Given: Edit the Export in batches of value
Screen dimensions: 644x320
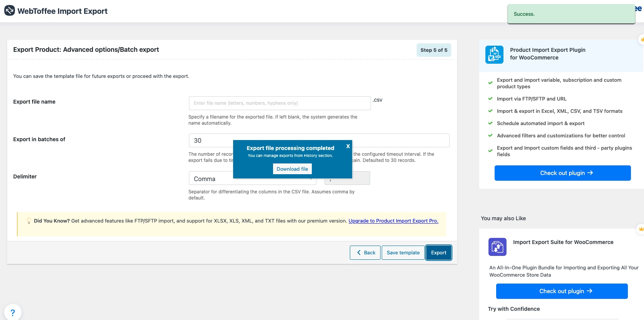Looking at the screenshot, I should (x=319, y=140).
